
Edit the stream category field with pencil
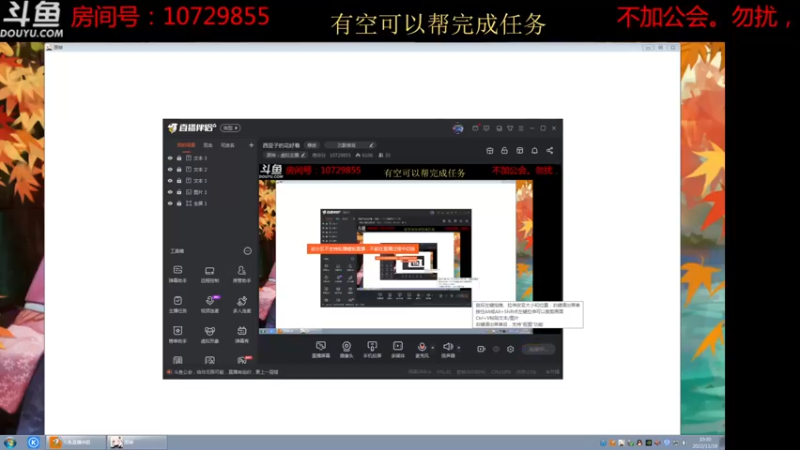pyautogui.click(x=351, y=145)
